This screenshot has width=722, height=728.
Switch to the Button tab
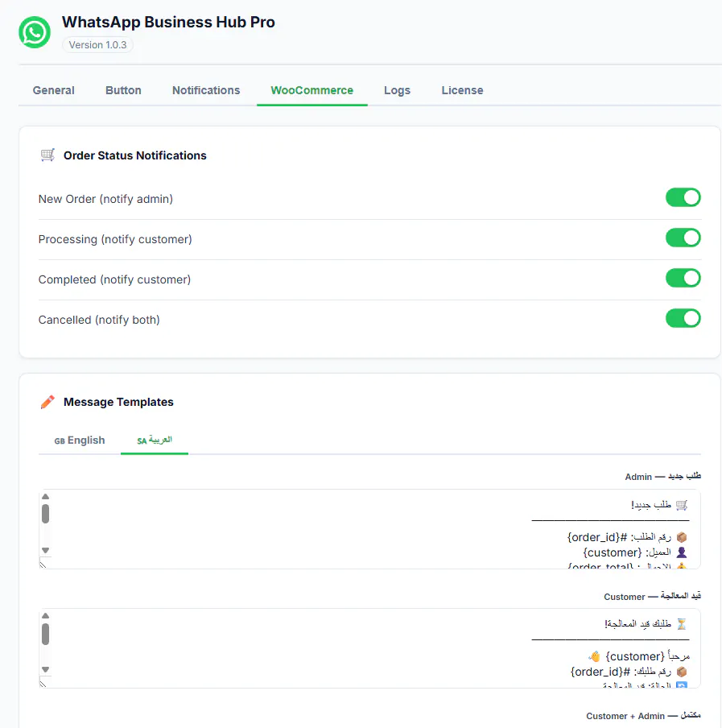click(123, 90)
